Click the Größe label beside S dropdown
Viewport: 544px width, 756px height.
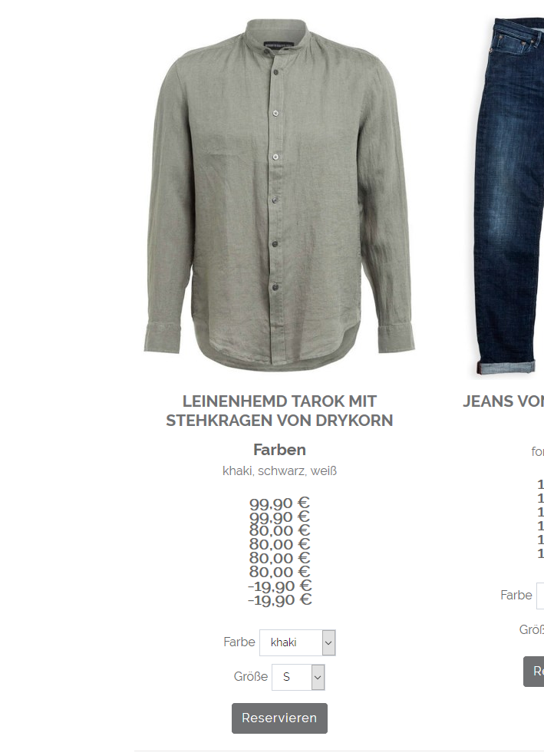click(x=251, y=677)
